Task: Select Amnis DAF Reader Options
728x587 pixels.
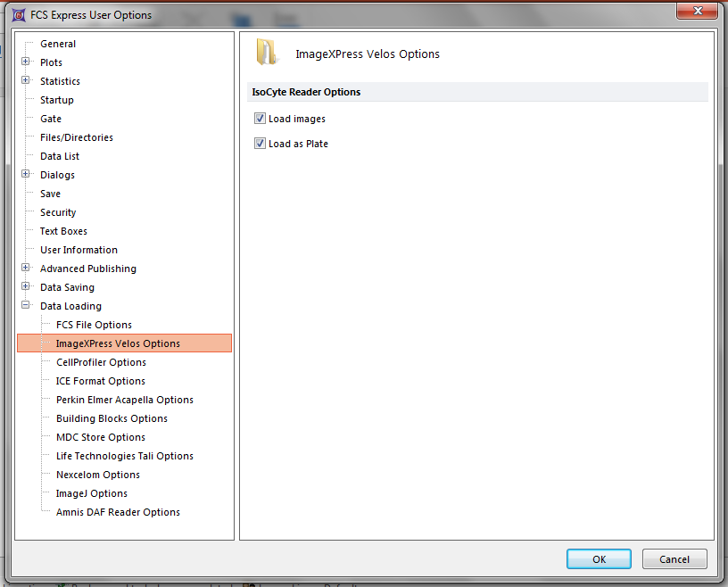Action: pos(118,512)
